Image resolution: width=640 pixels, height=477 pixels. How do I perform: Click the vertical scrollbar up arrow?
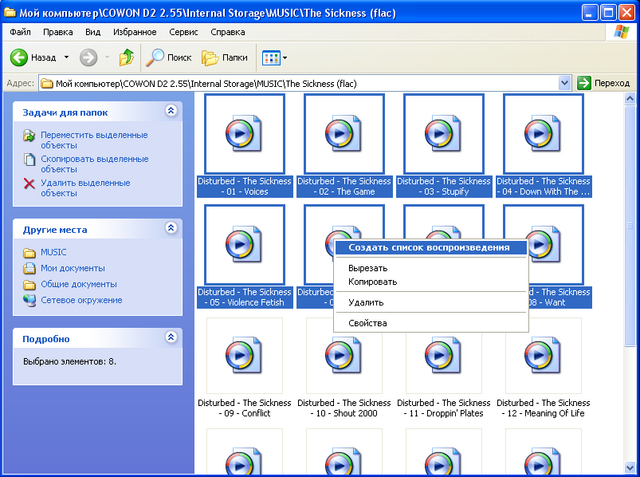pos(629,98)
